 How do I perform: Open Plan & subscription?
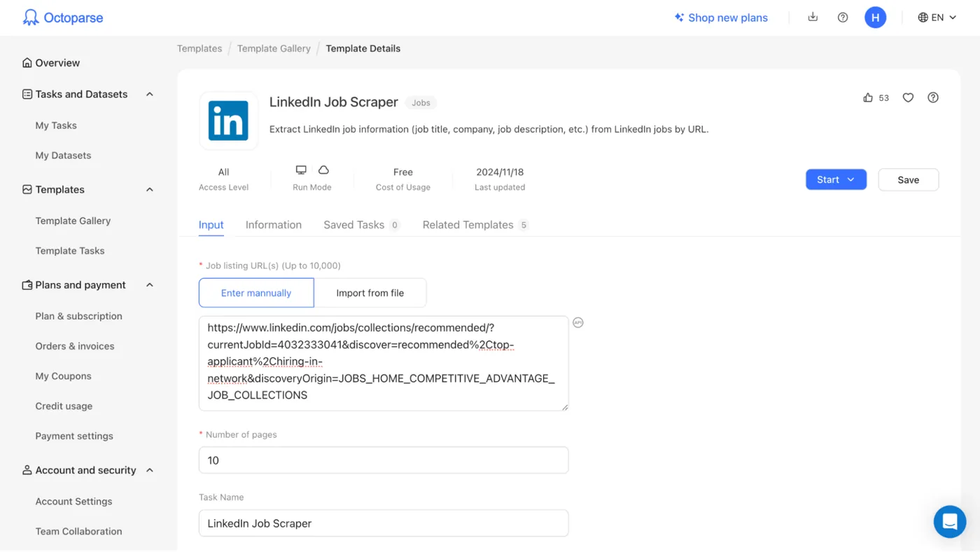[79, 316]
